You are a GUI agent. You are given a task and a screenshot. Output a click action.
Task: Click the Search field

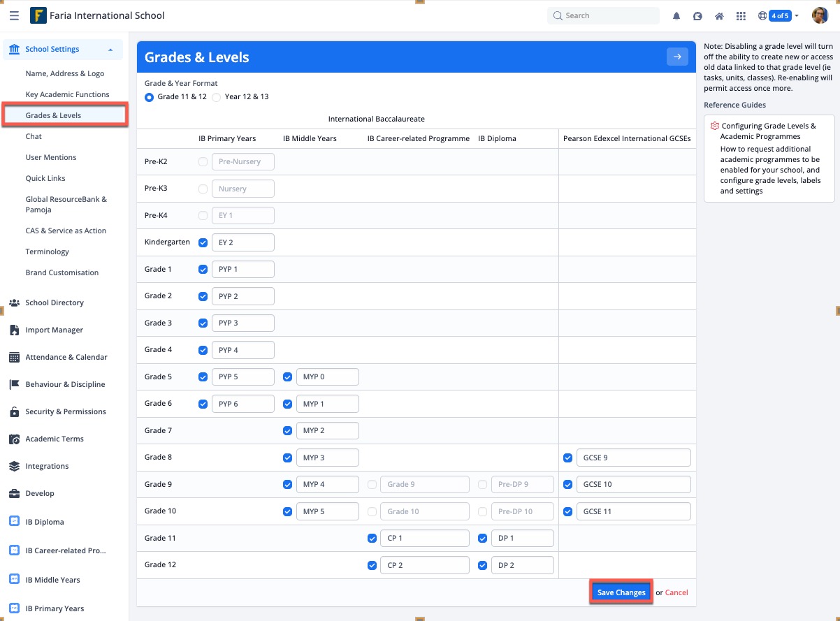pos(604,15)
